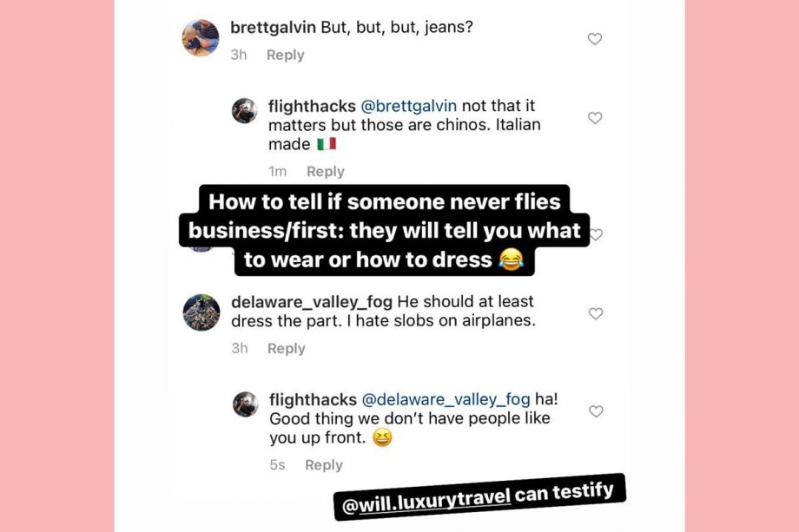Viewport: 799px width, 532px height.
Task: Open flighthacks avatar on chinos reply
Action: (245, 111)
